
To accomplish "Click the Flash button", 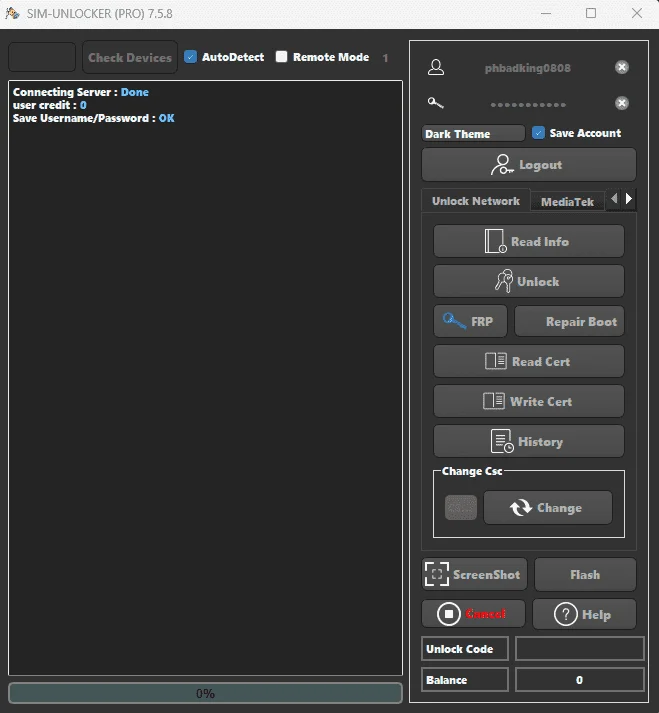I will (585, 574).
